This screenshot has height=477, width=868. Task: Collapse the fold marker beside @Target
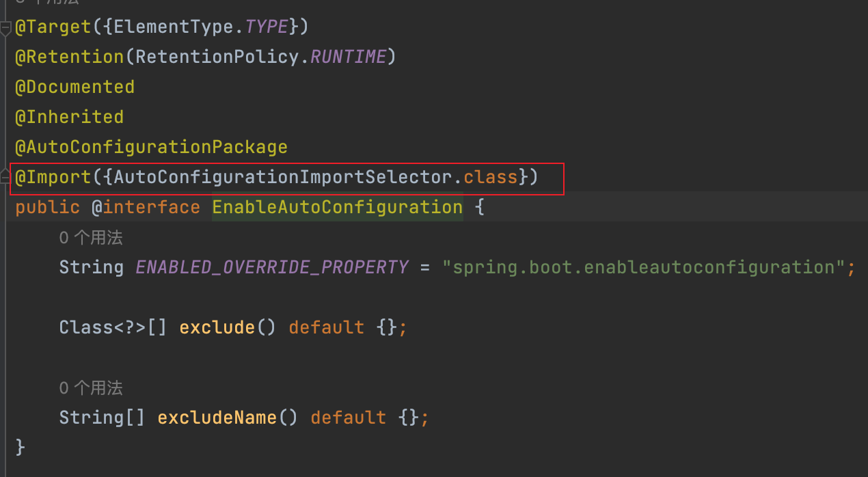6,28
